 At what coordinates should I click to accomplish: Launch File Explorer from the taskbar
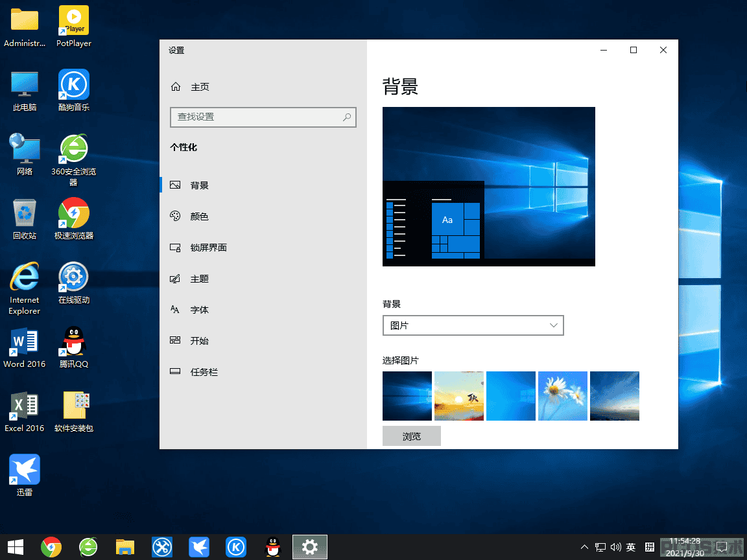pyautogui.click(x=124, y=547)
